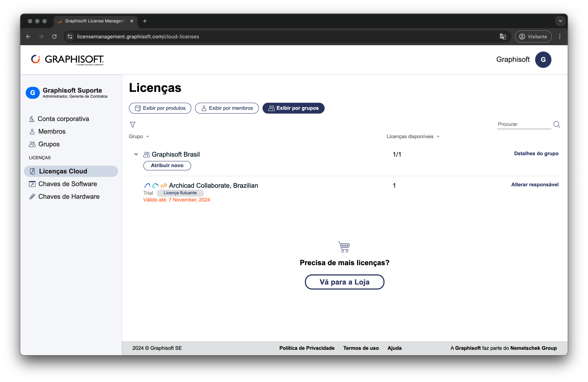The image size is (588, 382).
Task: Click the browser translate page icon
Action: tap(503, 37)
